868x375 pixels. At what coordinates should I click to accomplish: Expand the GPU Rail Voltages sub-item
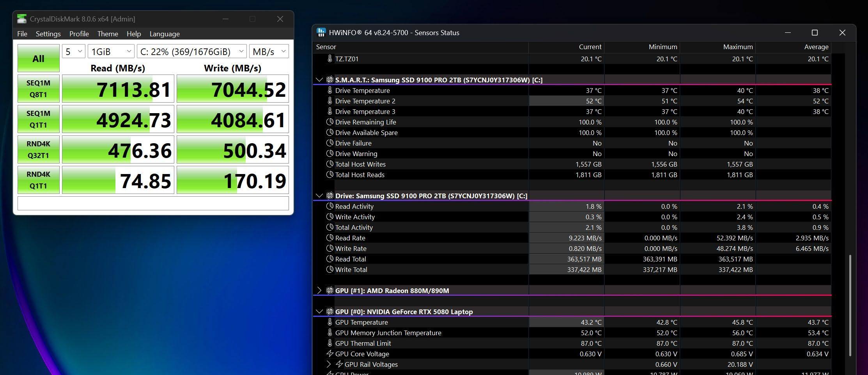329,364
